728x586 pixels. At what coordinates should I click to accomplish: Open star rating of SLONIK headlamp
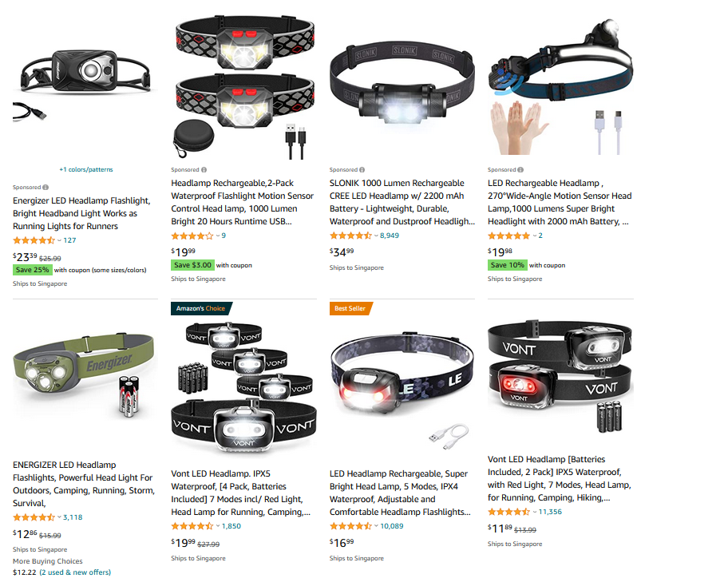(350, 236)
